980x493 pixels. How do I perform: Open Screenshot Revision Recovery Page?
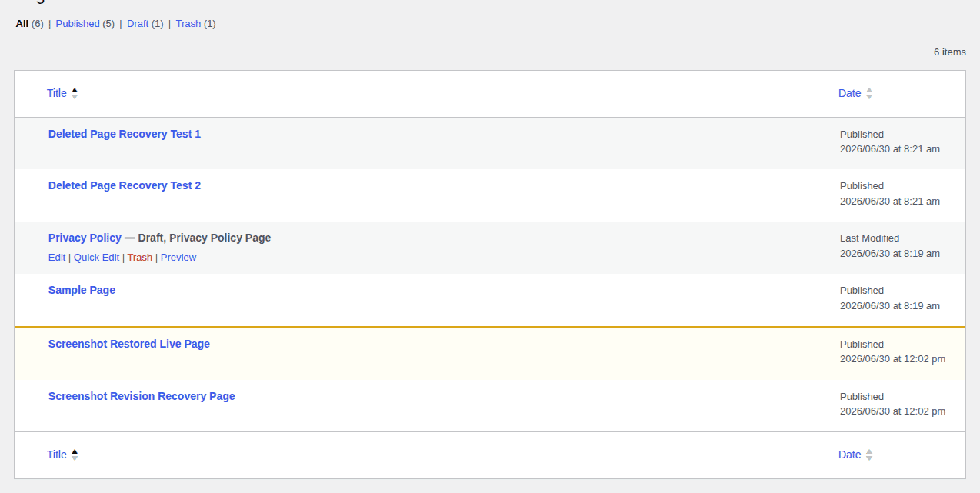coord(142,396)
